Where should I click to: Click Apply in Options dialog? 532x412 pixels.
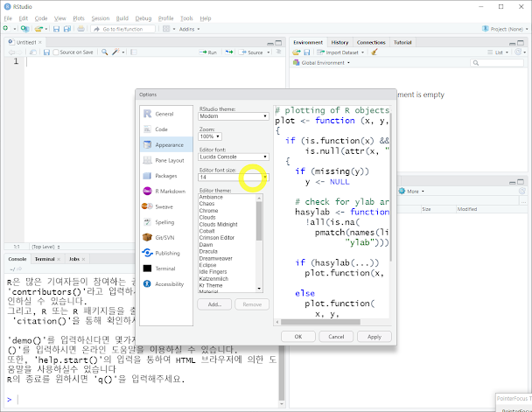click(x=374, y=337)
